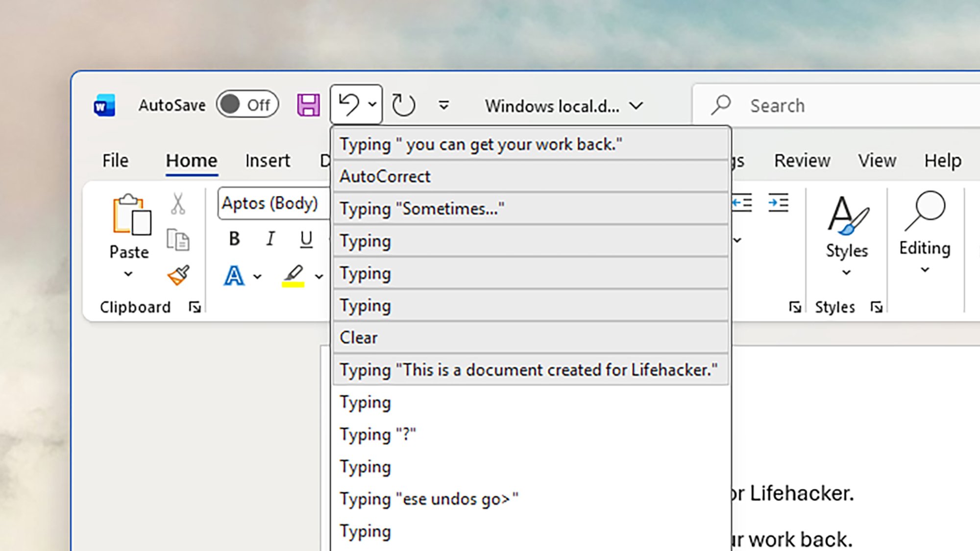980x551 pixels.
Task: Click the Paste clipboard icon
Action: click(131, 215)
